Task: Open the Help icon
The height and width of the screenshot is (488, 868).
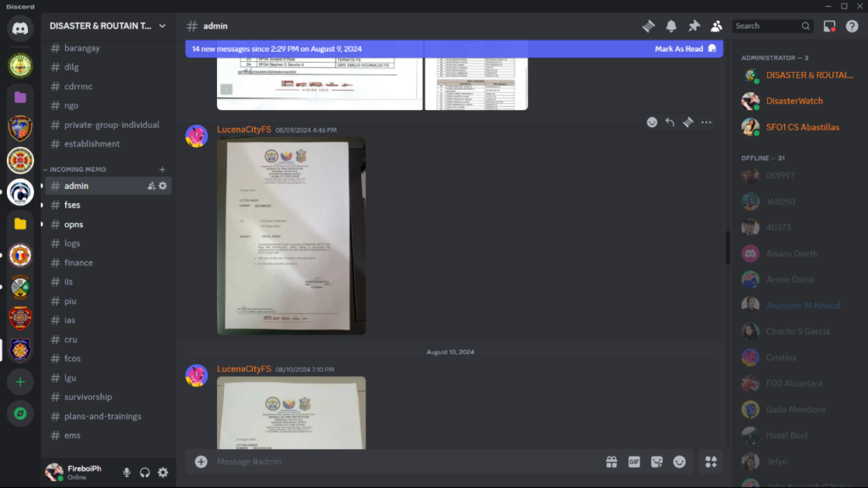Action: (x=852, y=26)
